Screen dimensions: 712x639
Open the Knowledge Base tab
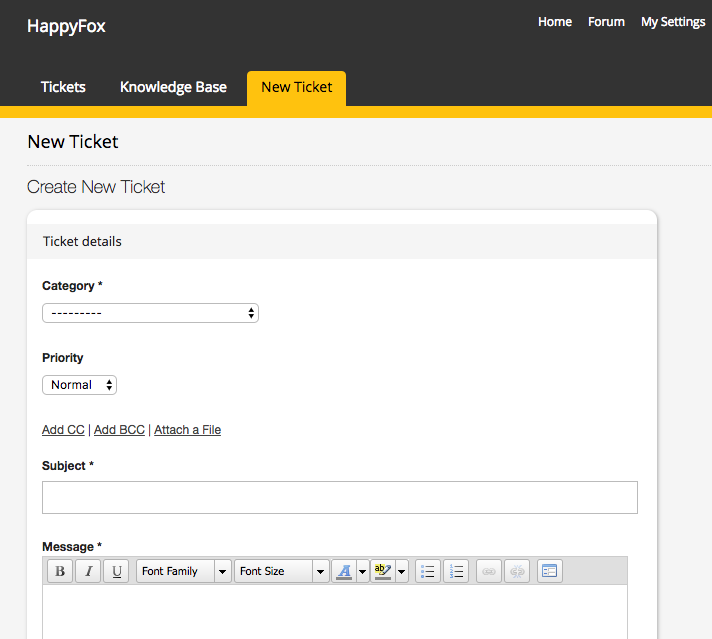point(173,87)
